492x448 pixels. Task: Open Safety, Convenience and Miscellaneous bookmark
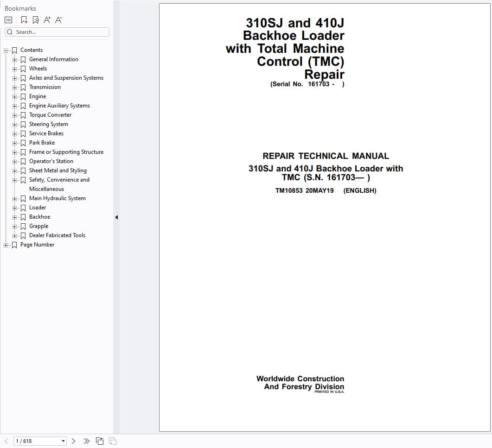click(x=59, y=184)
